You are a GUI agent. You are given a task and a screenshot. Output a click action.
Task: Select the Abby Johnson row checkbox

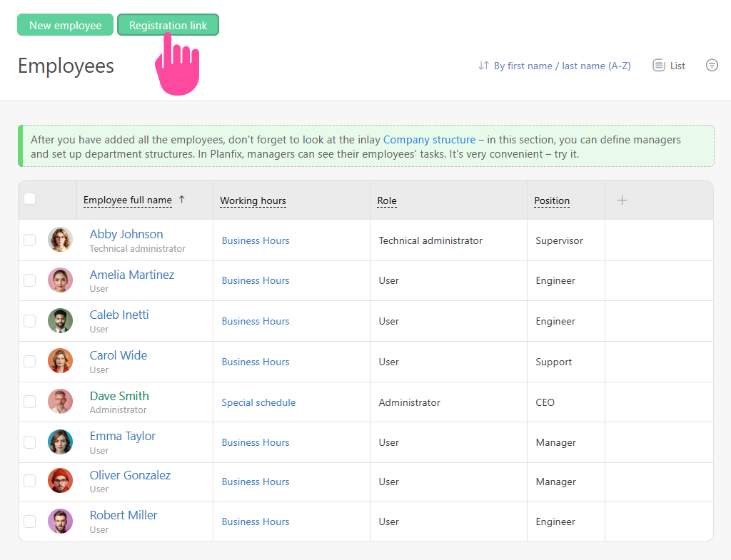tap(30, 240)
